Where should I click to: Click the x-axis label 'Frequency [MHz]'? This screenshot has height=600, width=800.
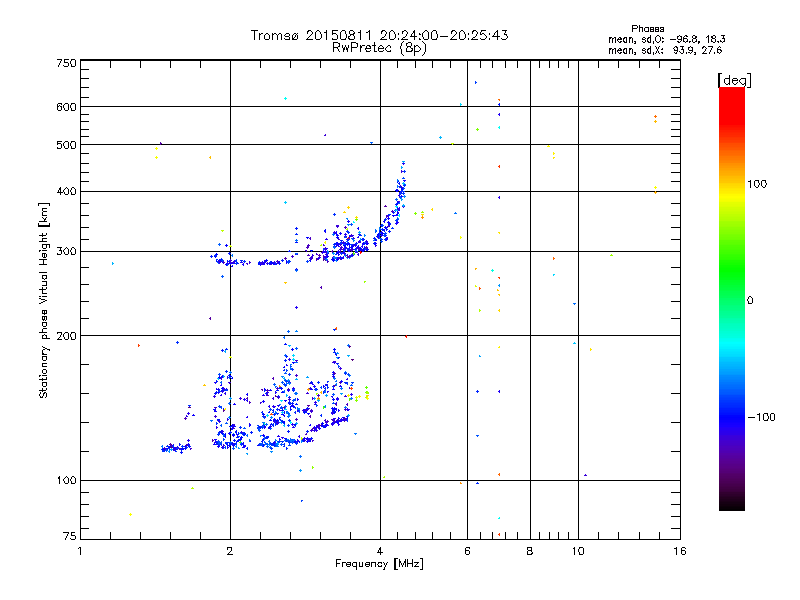[379, 564]
